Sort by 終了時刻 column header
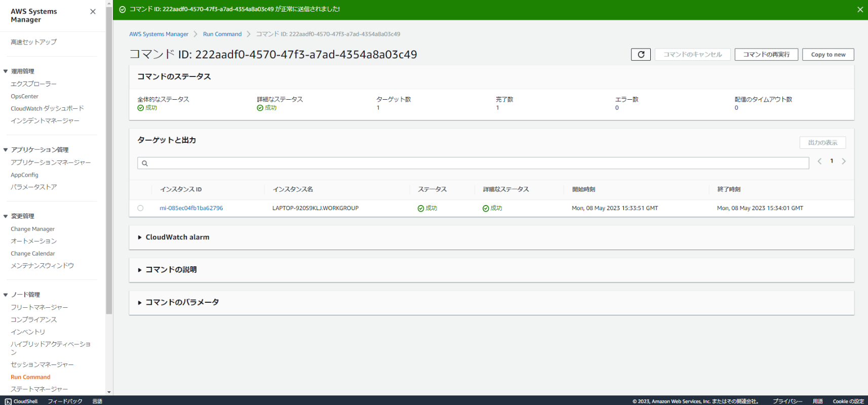The height and width of the screenshot is (405, 868). pos(729,189)
